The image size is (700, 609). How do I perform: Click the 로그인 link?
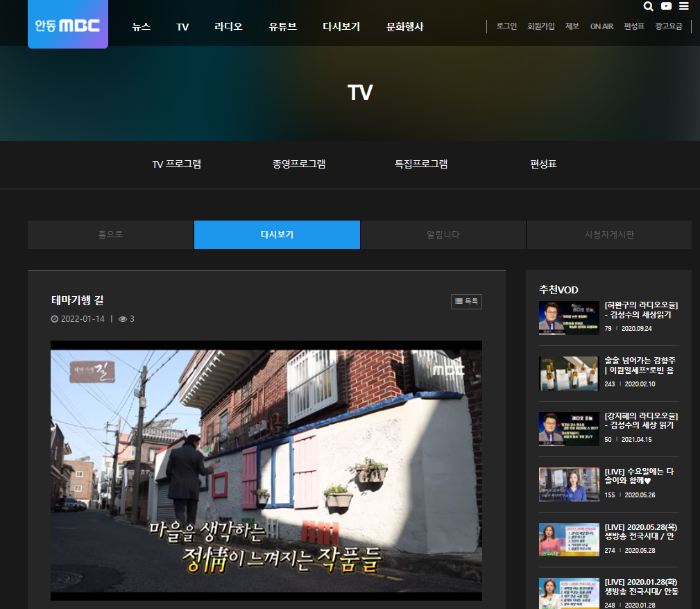point(506,26)
